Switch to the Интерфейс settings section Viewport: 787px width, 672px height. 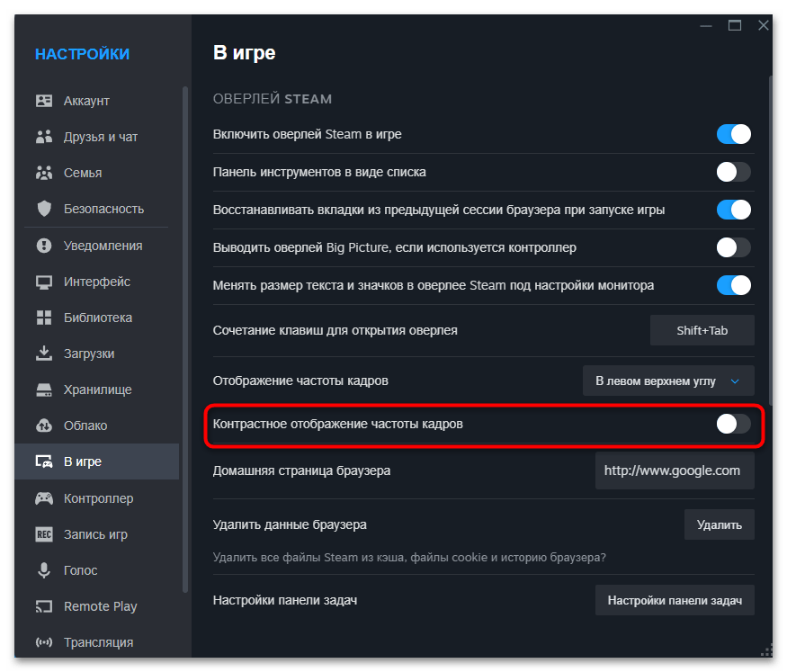[96, 282]
